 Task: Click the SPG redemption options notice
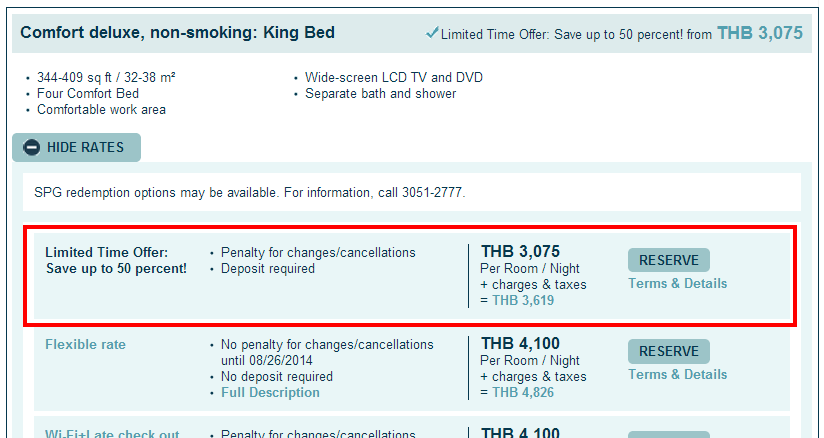coord(250,192)
